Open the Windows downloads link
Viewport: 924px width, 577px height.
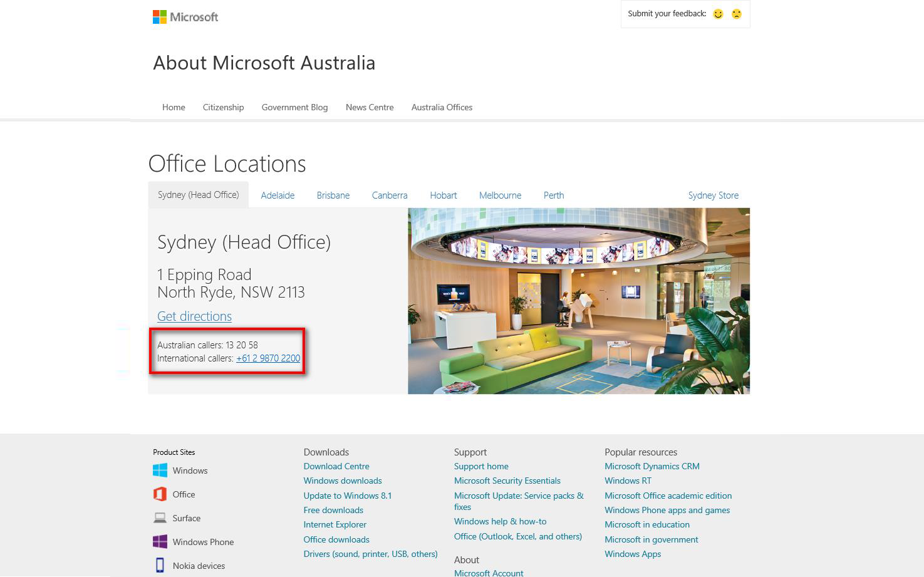(343, 481)
